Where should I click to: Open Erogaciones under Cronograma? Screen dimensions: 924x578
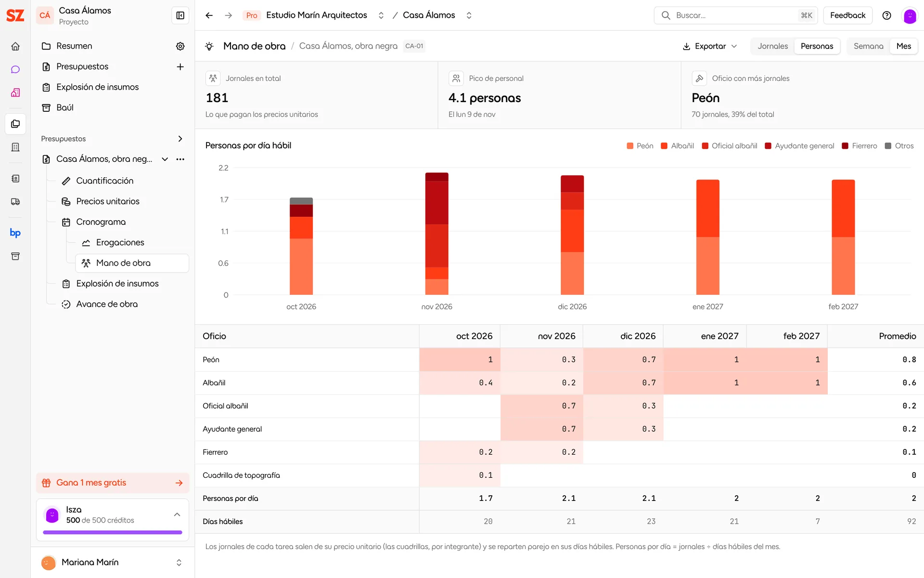click(x=120, y=243)
